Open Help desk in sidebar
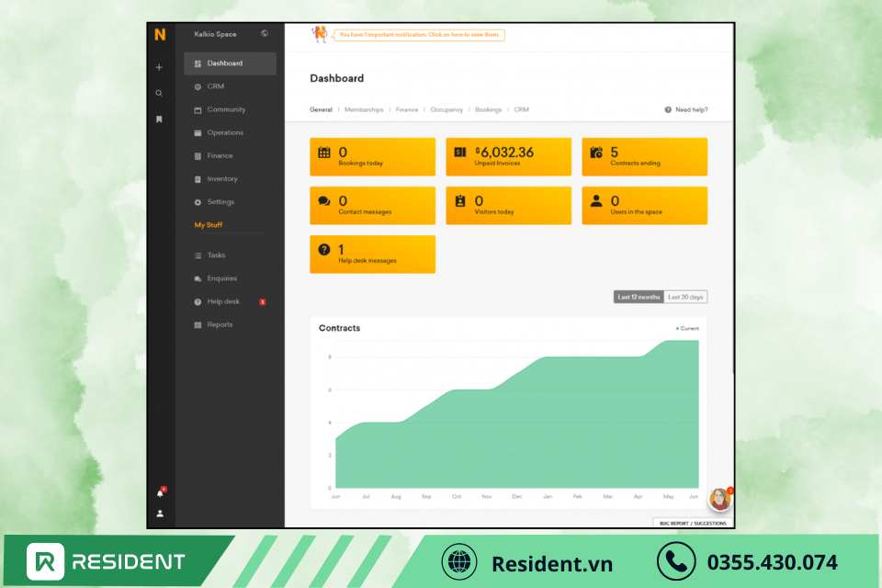 pos(223,301)
